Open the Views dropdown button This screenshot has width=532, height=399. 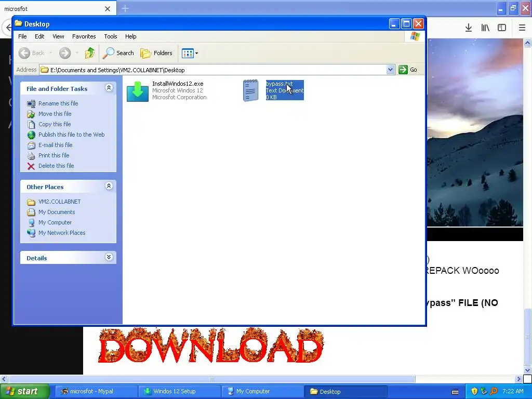tap(190, 53)
